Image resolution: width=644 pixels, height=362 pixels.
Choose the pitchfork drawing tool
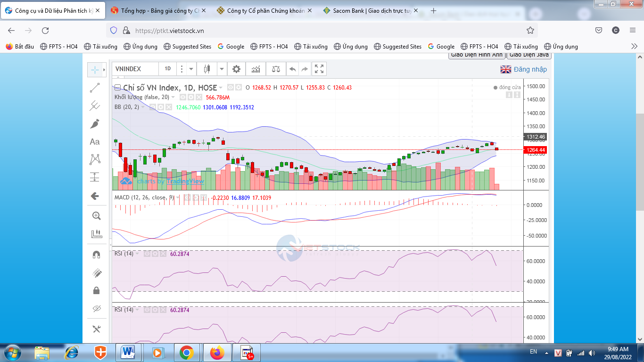click(x=95, y=106)
